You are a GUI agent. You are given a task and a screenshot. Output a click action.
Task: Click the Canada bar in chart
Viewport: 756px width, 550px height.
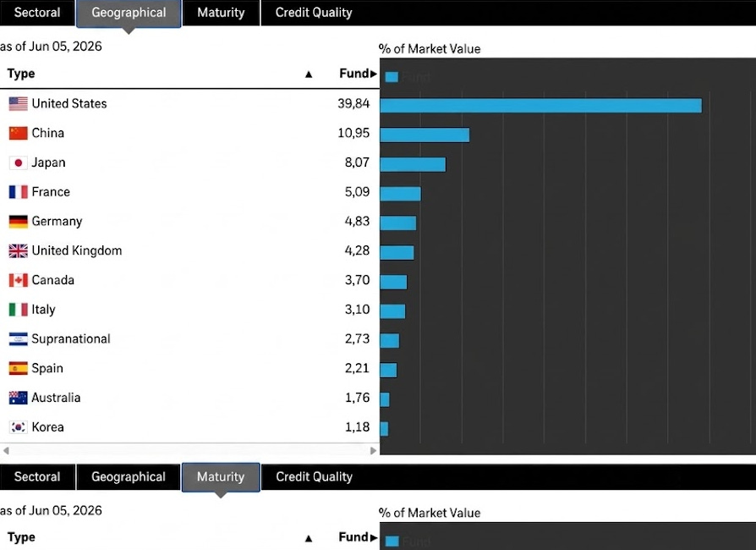tap(393, 283)
